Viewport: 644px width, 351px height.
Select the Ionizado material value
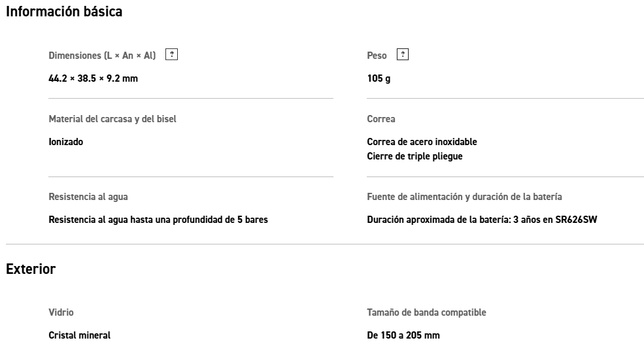(x=66, y=142)
